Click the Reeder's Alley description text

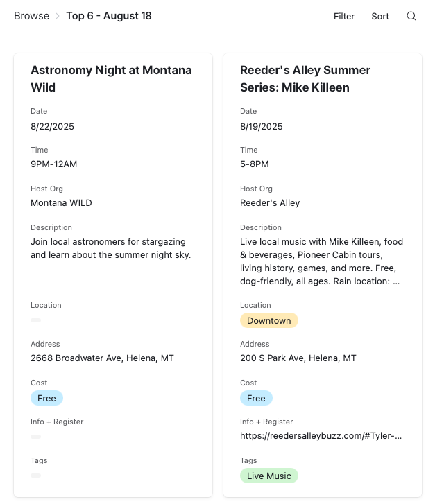[321, 261]
